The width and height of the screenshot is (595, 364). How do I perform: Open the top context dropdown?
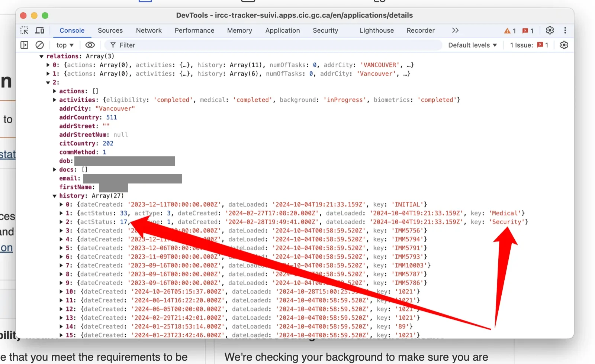[65, 45]
